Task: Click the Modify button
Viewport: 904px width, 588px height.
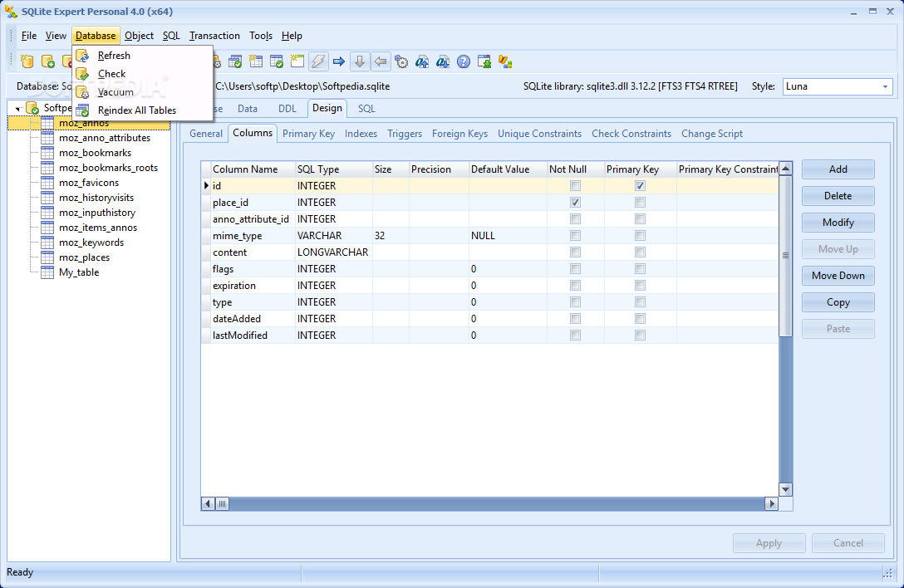Action: click(838, 223)
